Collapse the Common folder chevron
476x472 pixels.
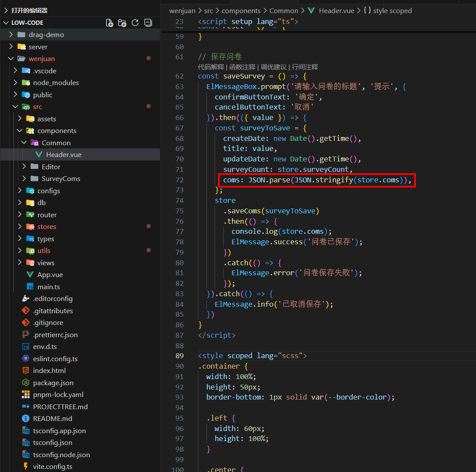24,143
